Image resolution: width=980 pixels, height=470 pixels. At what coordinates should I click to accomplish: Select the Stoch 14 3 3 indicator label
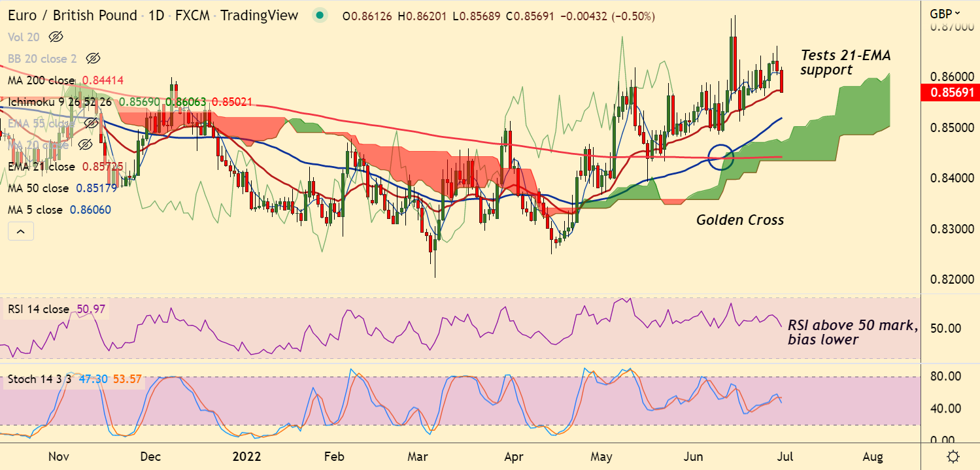tap(39, 378)
